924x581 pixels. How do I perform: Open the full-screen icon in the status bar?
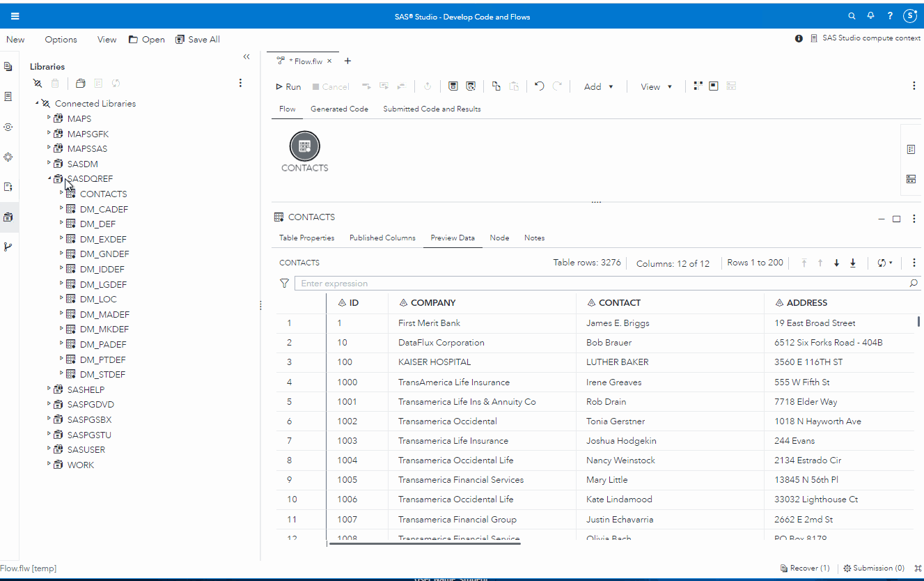tap(918, 568)
